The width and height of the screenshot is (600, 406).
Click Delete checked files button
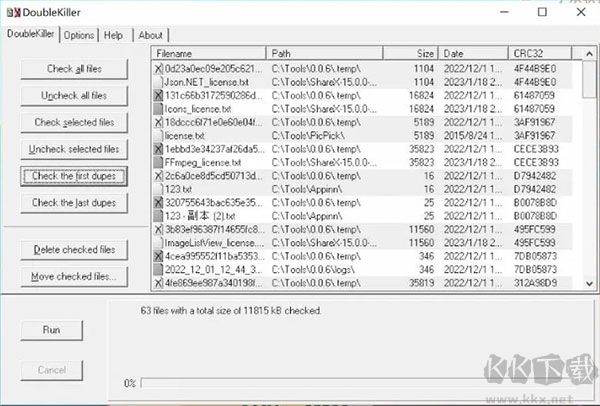point(74,250)
